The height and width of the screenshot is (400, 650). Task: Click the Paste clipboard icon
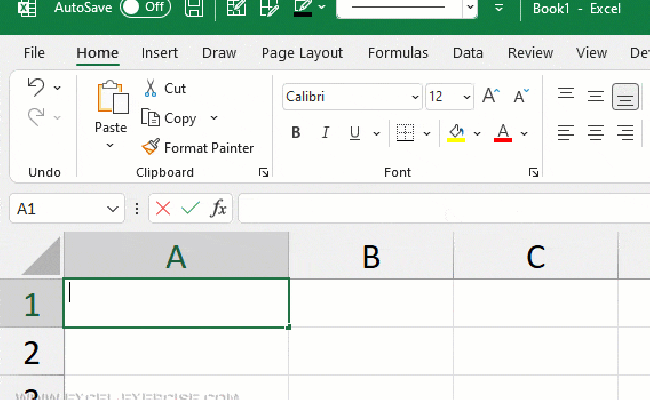pos(113,97)
